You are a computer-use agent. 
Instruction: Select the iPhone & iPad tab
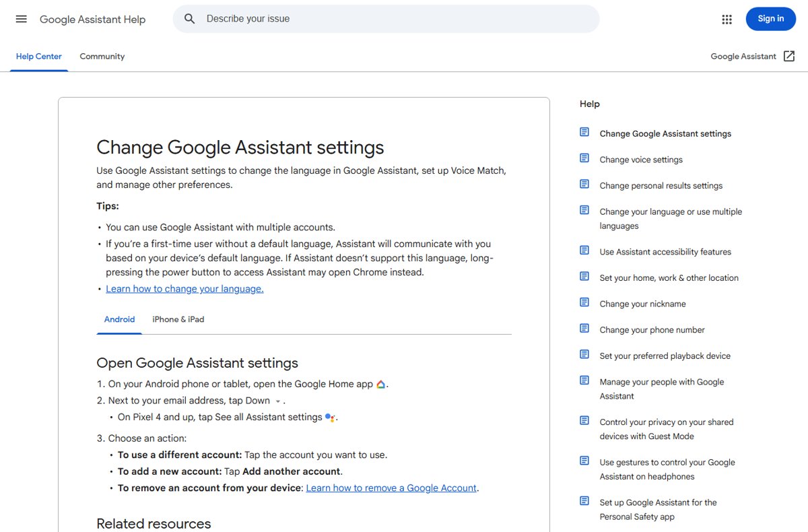178,319
